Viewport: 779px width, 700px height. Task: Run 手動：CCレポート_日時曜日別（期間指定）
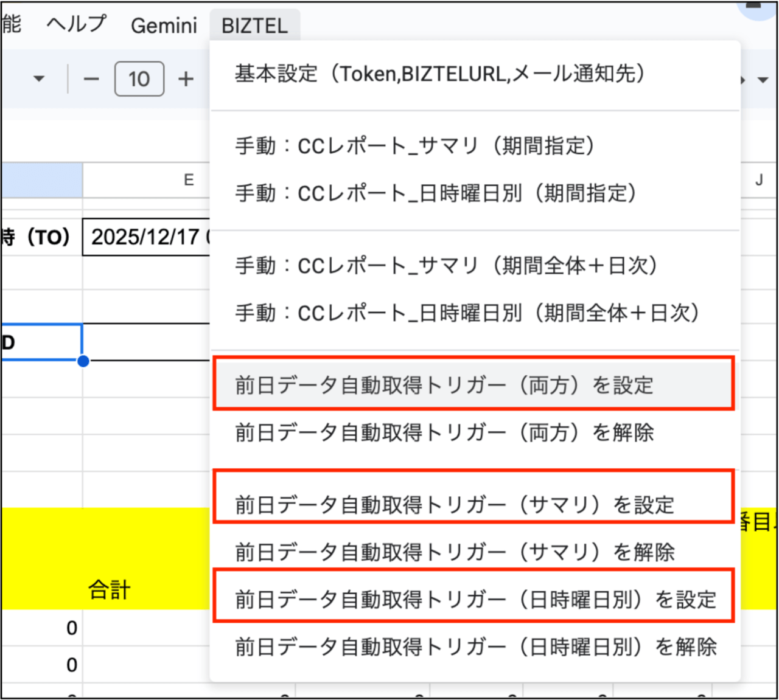pyautogui.click(x=436, y=193)
